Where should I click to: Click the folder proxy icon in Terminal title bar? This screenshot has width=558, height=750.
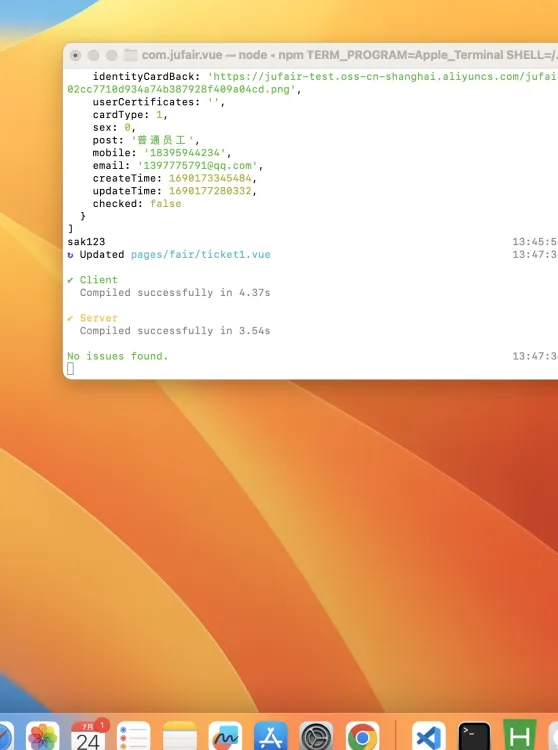point(131,55)
